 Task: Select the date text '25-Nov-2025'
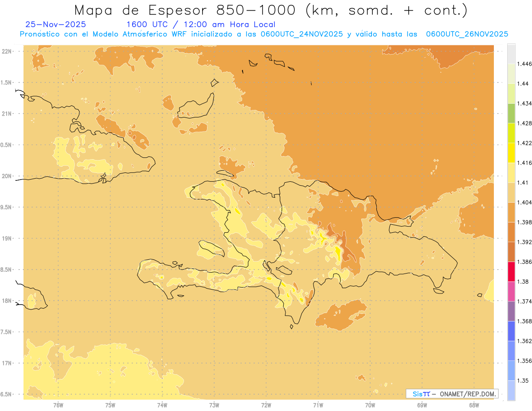(56, 24)
